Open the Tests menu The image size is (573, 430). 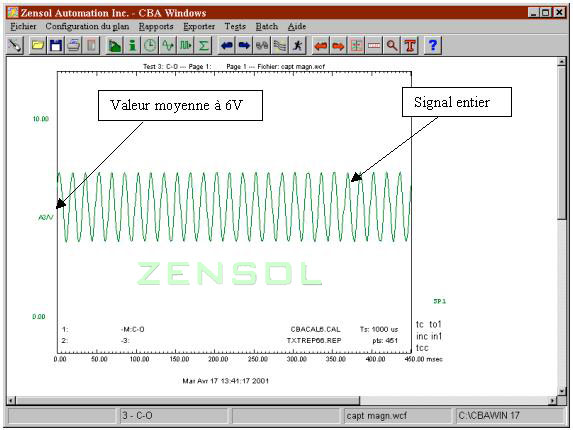coord(235,26)
